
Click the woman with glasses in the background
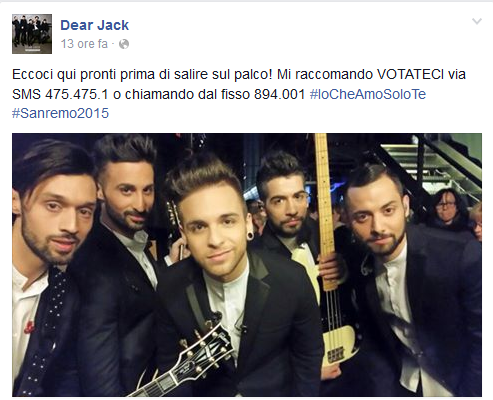[x=446, y=208]
